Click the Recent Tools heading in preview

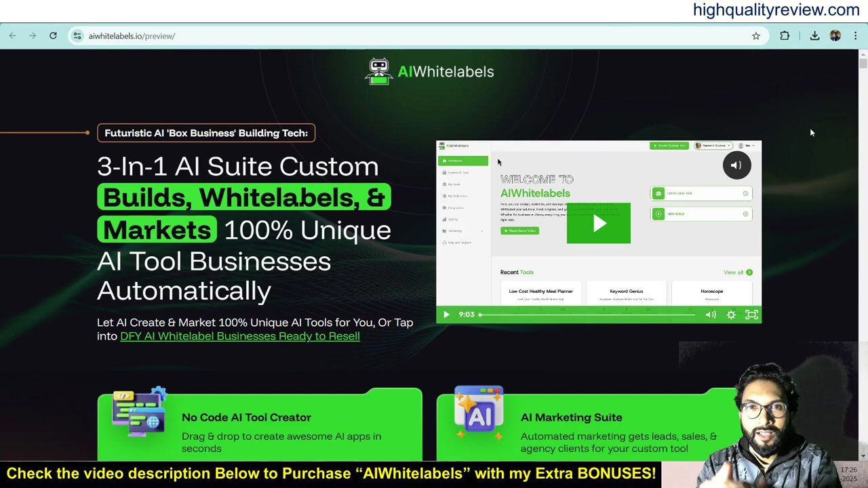coord(517,272)
